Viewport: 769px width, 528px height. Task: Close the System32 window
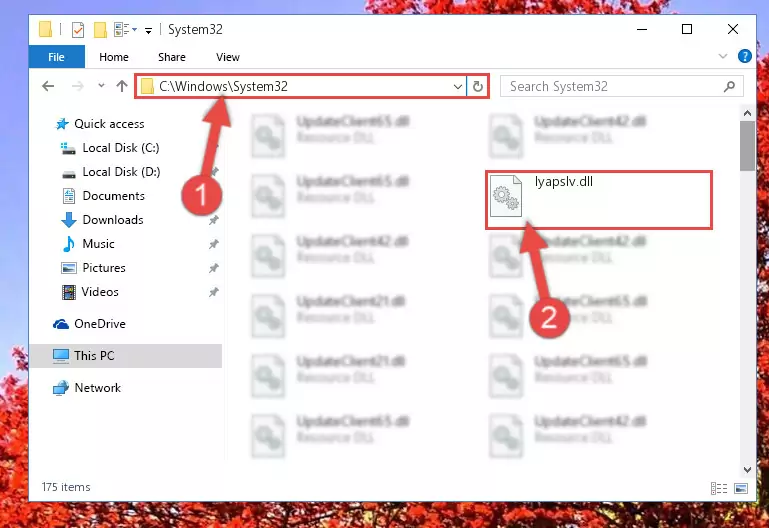[x=733, y=29]
